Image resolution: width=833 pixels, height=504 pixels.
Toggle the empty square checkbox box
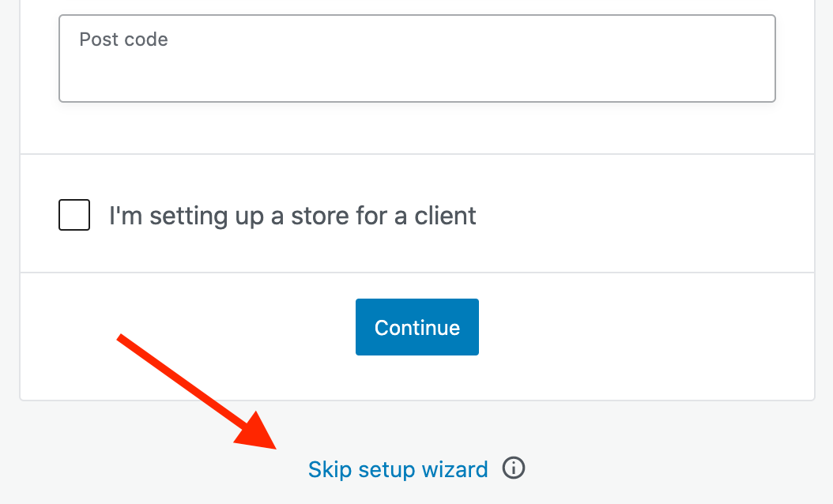tap(74, 215)
